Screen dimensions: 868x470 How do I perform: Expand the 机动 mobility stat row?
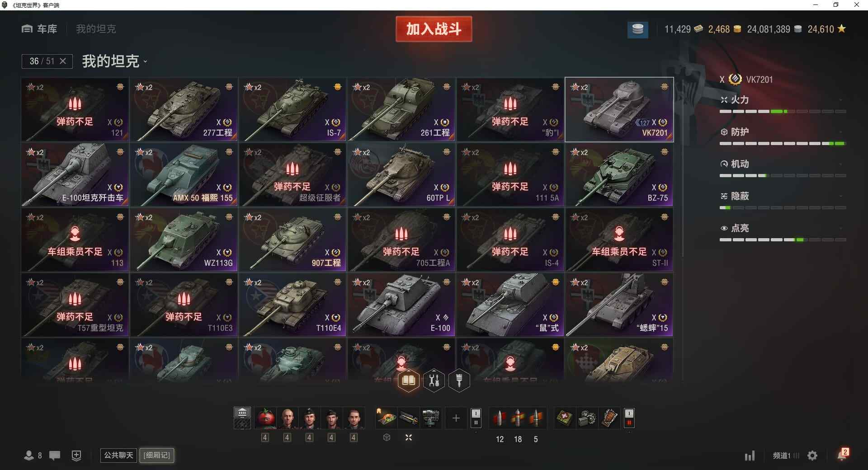[783, 164]
